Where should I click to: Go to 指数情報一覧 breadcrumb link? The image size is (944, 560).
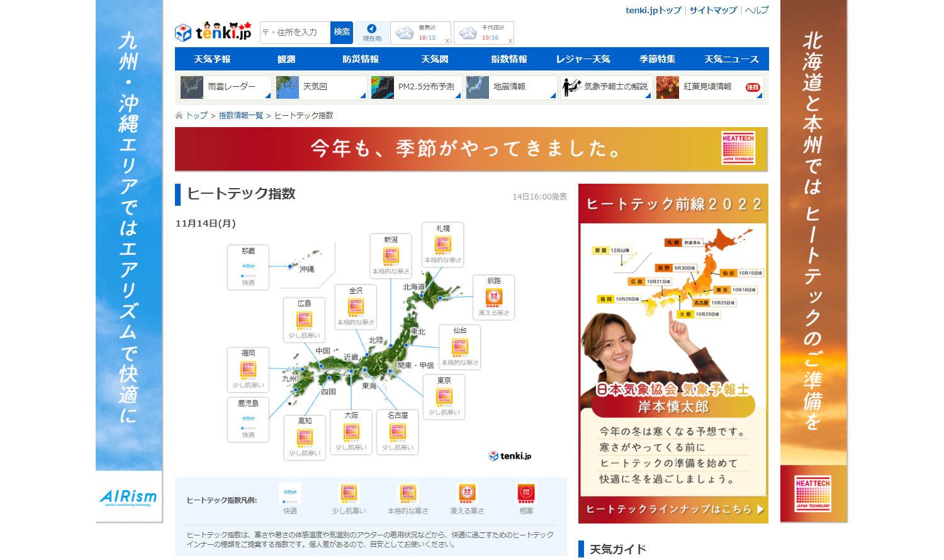pyautogui.click(x=241, y=116)
